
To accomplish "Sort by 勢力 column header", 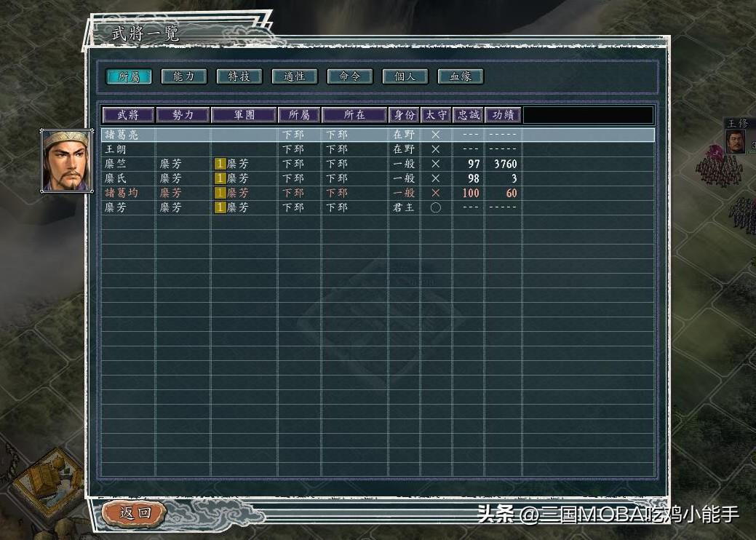I will click(183, 115).
